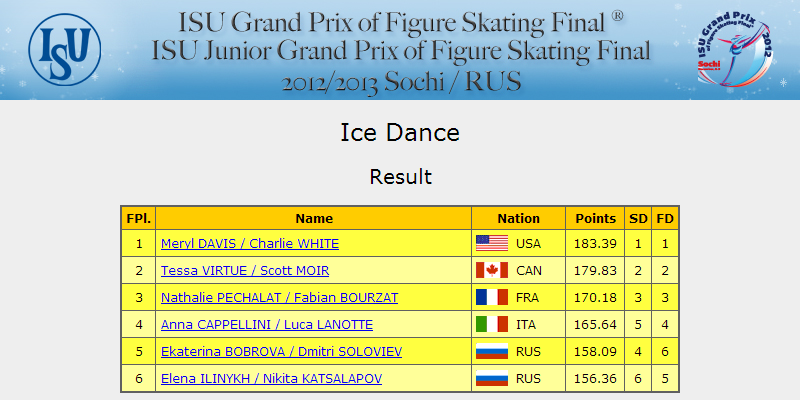
Task: Open Meryl DAVIS / Charlie WHITE link
Action: pos(250,244)
